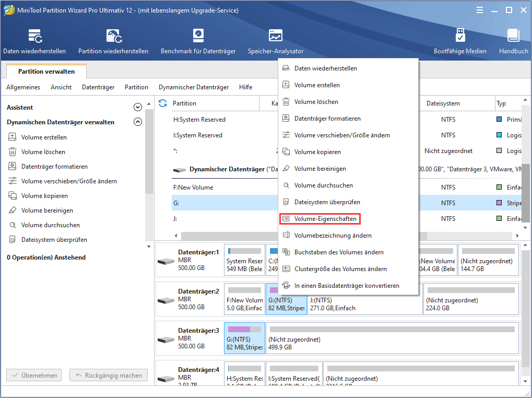
Task: Choose Volume erstellen in context menu
Action: point(348,85)
